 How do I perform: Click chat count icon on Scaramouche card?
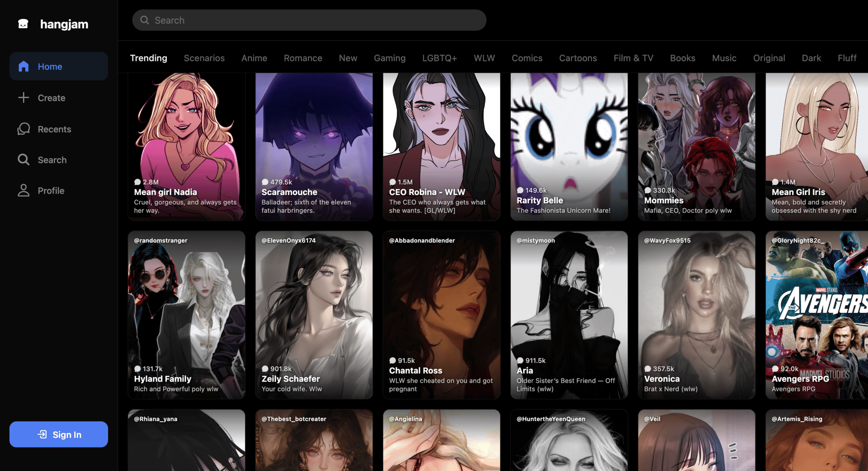pyautogui.click(x=265, y=182)
